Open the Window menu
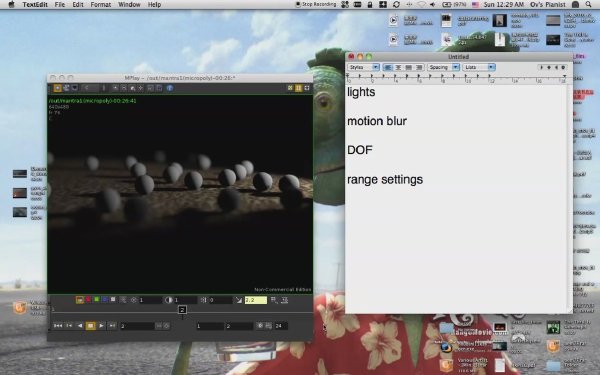600x375 pixels. click(129, 5)
